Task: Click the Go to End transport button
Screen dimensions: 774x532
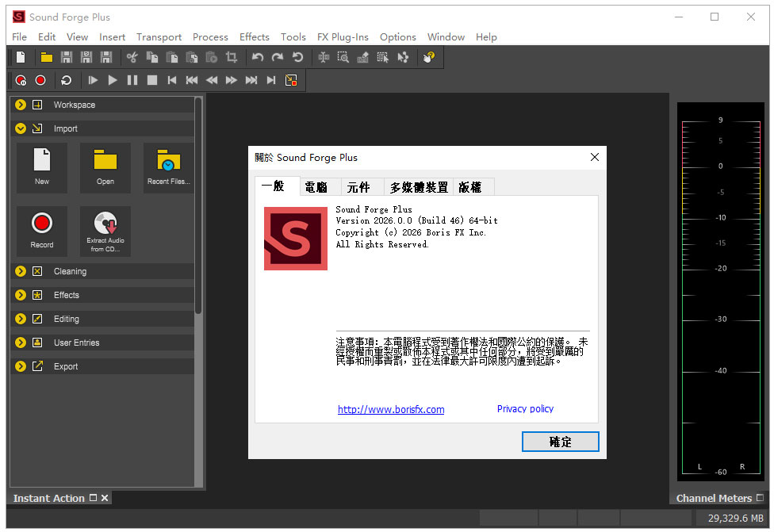Action: [271, 80]
